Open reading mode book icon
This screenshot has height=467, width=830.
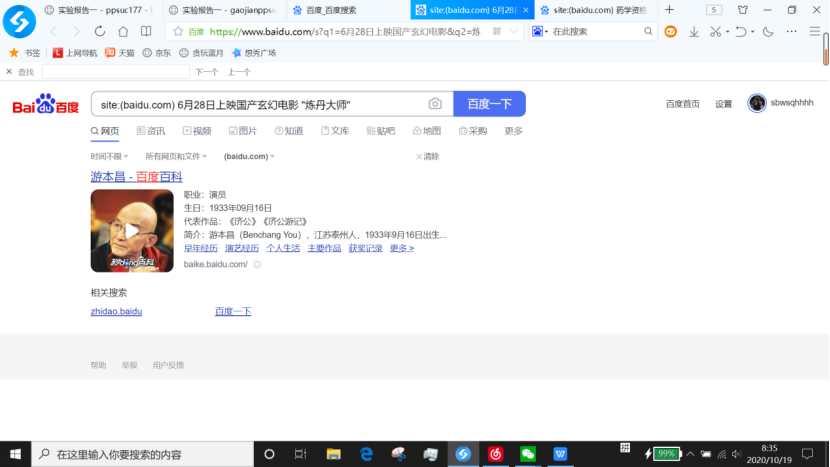point(146,32)
